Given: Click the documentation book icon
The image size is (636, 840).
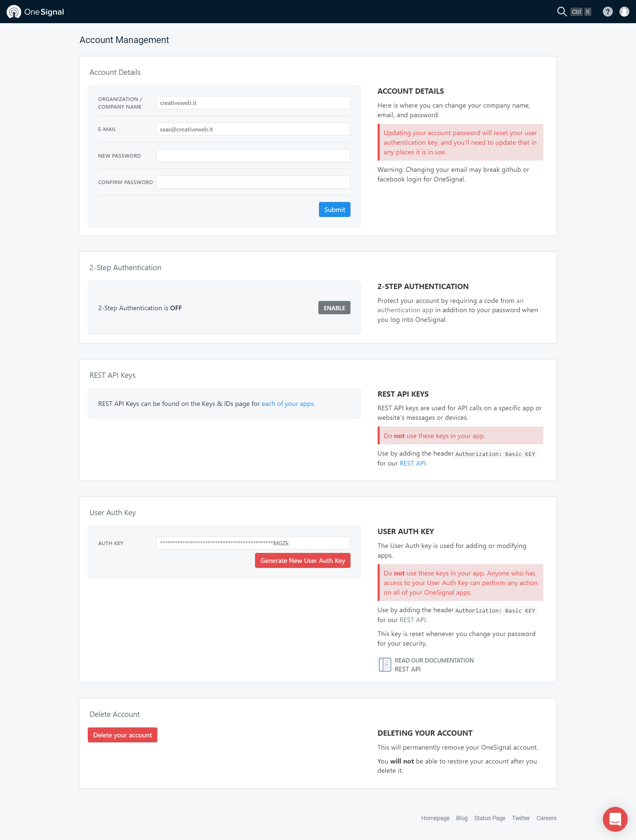Looking at the screenshot, I should [384, 664].
